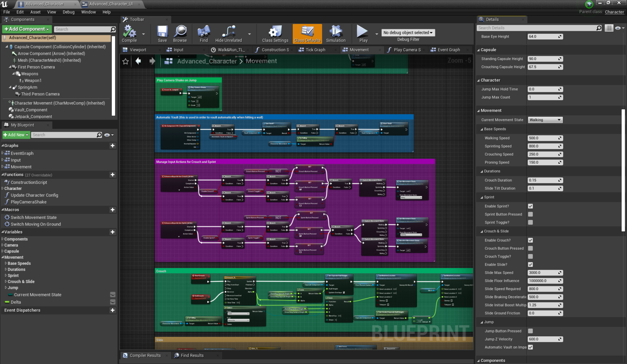Expand Base Speeds variable category
This screenshot has height=364, width=627.
[5, 263]
